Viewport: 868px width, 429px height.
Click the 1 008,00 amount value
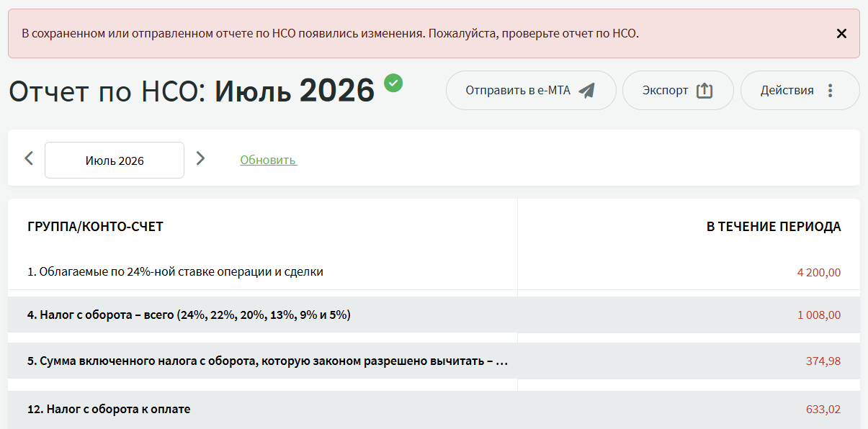click(x=819, y=315)
